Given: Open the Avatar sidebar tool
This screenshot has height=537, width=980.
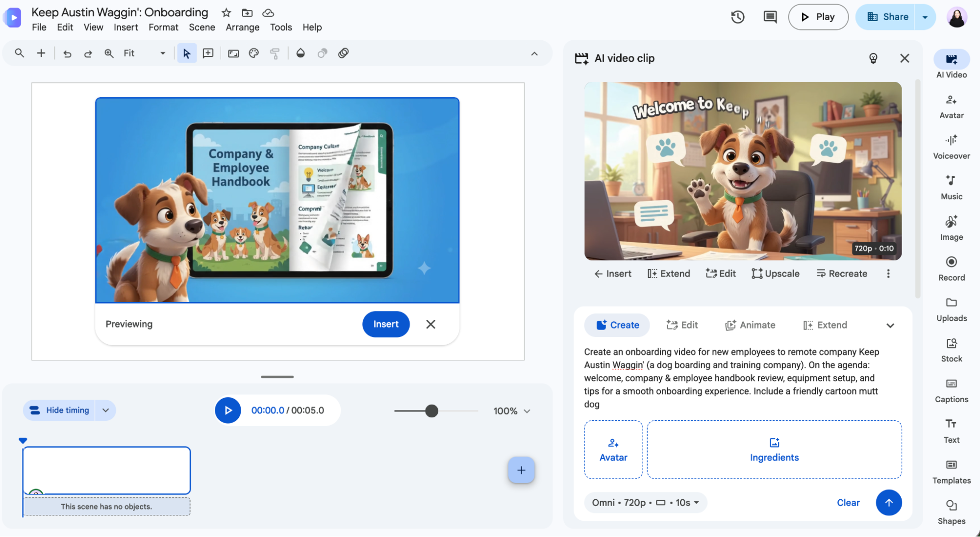Looking at the screenshot, I should pyautogui.click(x=951, y=107).
